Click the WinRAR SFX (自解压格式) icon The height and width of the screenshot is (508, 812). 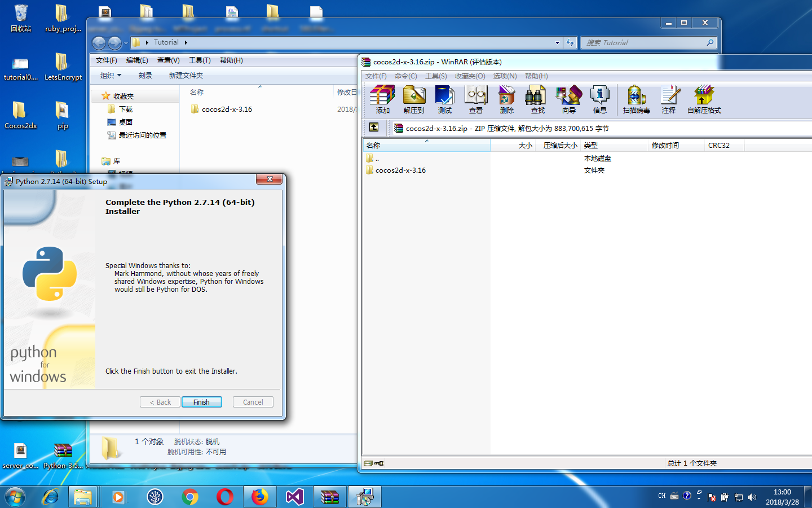pyautogui.click(x=704, y=99)
